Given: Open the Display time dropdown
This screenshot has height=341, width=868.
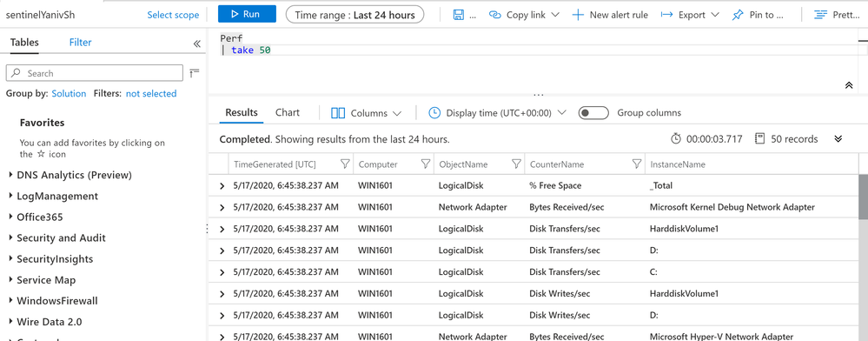Looking at the screenshot, I should pyautogui.click(x=498, y=113).
